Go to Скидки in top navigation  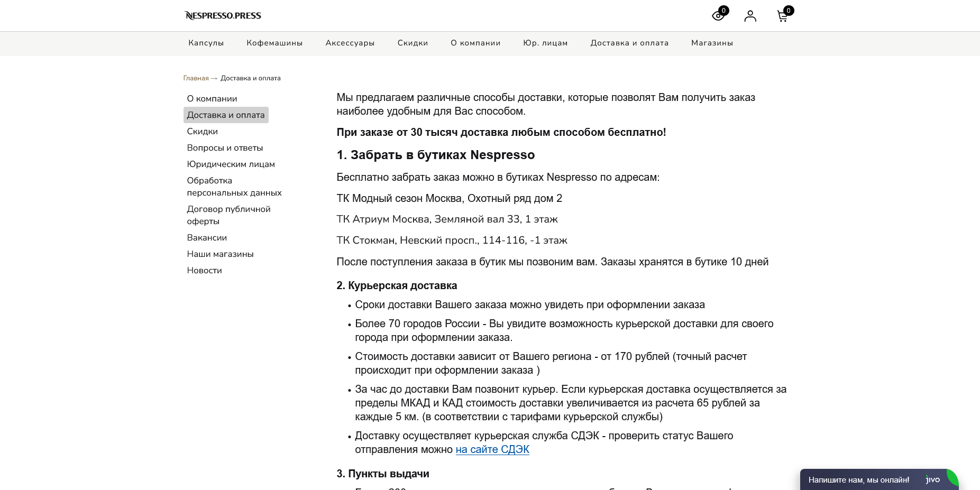click(x=413, y=43)
